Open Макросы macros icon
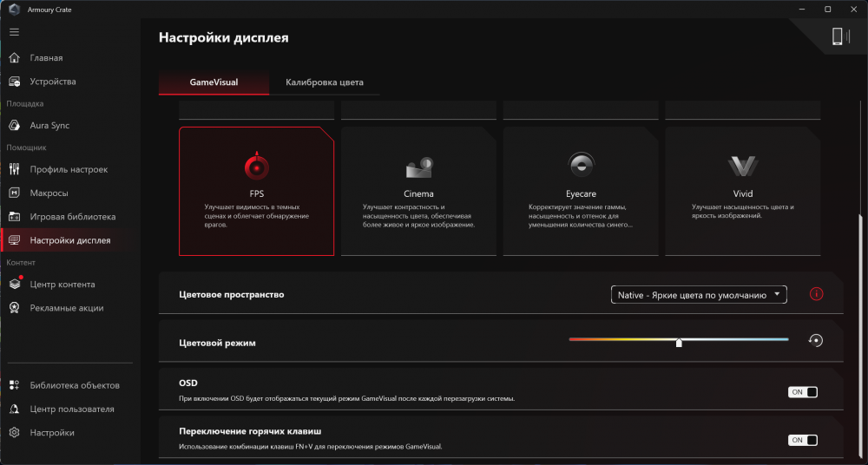This screenshot has width=868, height=465. point(14,193)
